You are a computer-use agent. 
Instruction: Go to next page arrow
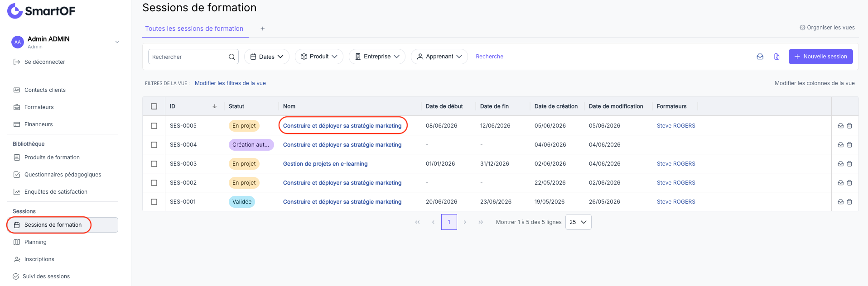click(465, 222)
